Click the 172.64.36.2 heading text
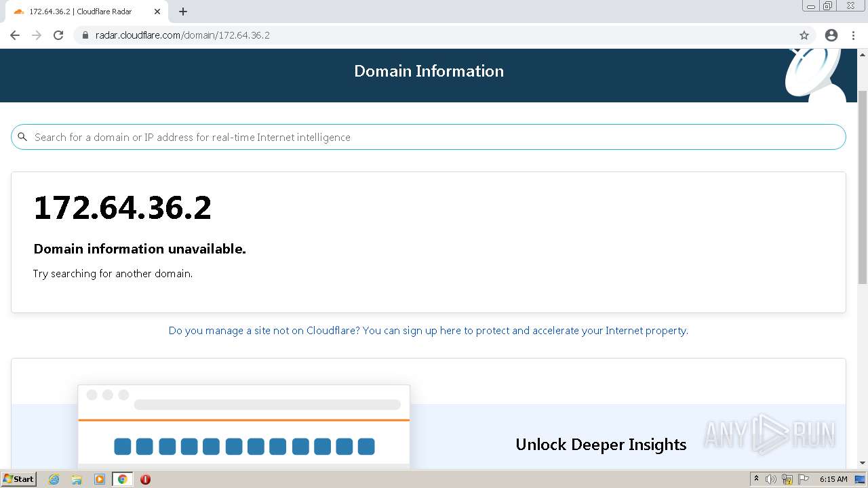868x488 pixels. 123,207
